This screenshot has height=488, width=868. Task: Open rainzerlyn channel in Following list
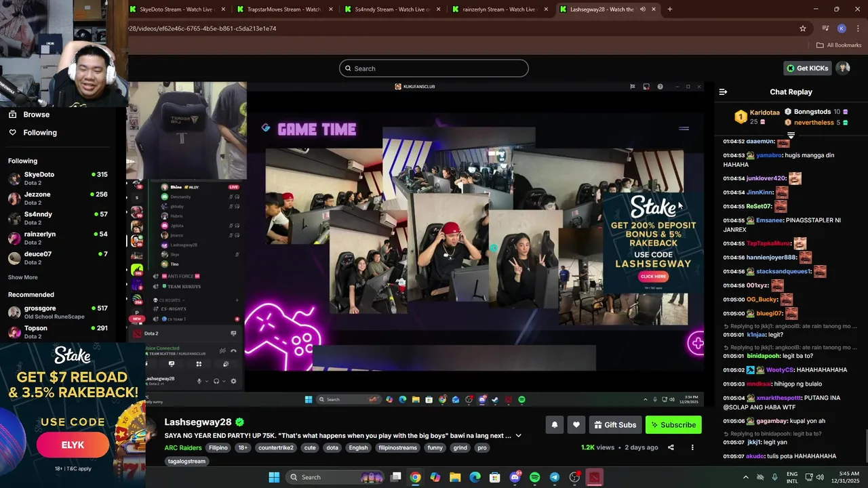[58, 238]
